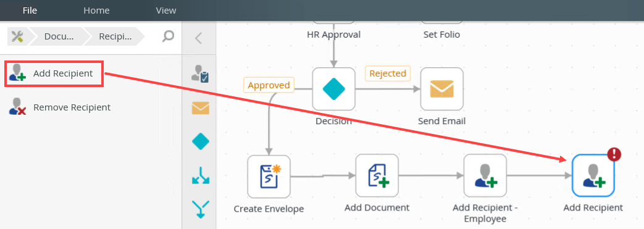Click the Add Recipient toolbox person icon

[17, 73]
